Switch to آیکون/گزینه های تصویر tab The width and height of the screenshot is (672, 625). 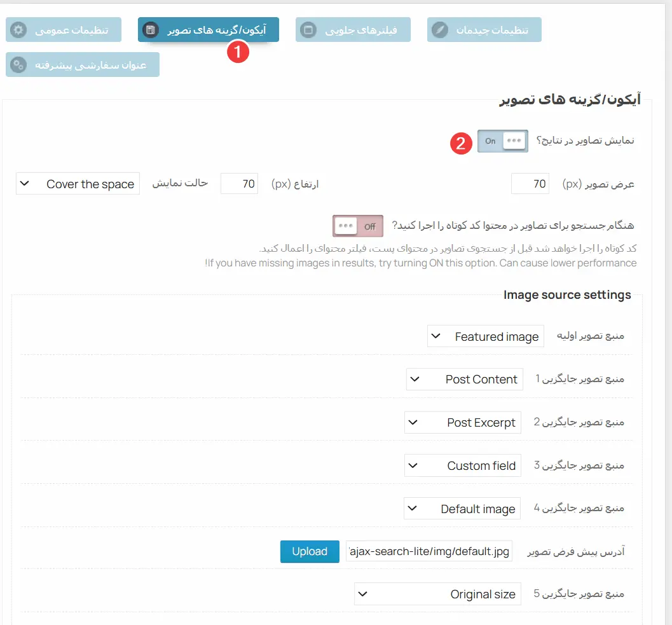tap(209, 30)
